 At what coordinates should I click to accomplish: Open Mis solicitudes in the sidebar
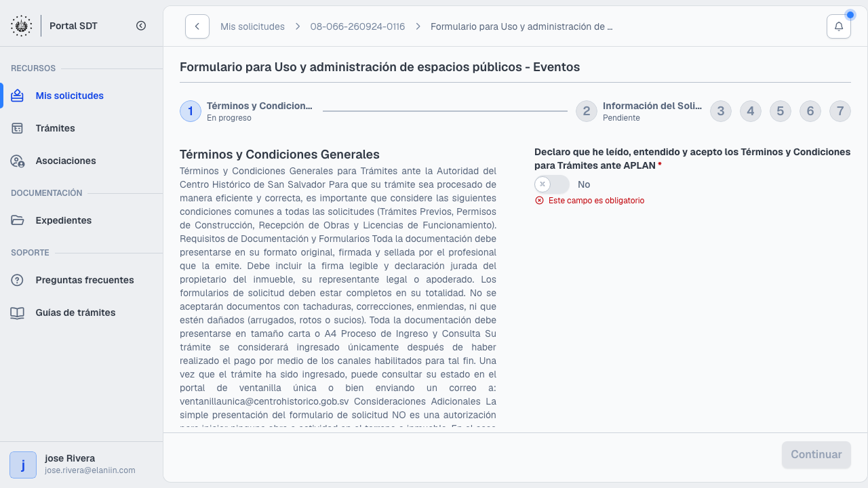tap(81, 96)
